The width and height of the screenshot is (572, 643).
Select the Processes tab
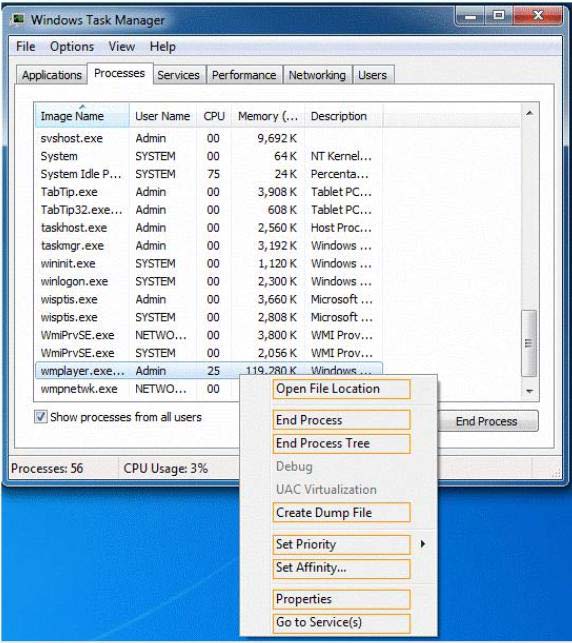point(119,73)
